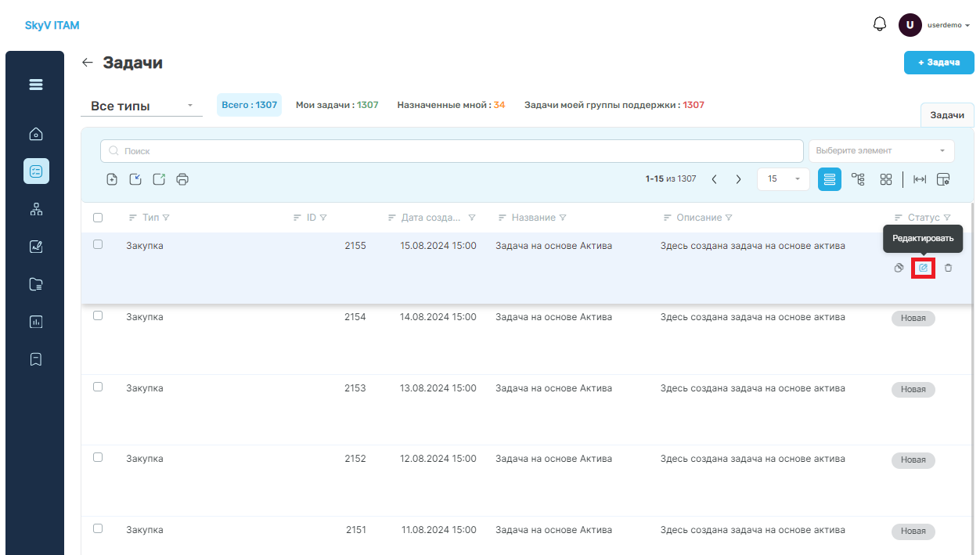This screenshot has height=555, width=980.
Task: Tick the checkbox for task 2154
Action: [98, 315]
